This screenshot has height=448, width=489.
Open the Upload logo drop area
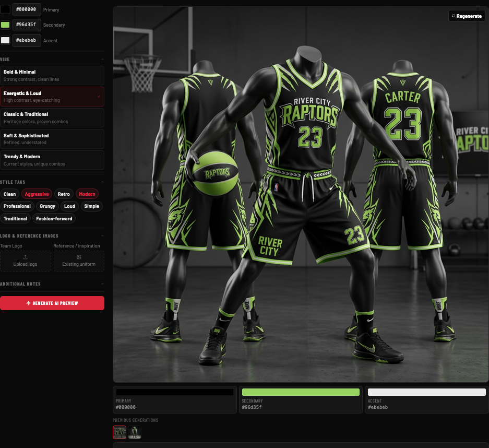25,261
